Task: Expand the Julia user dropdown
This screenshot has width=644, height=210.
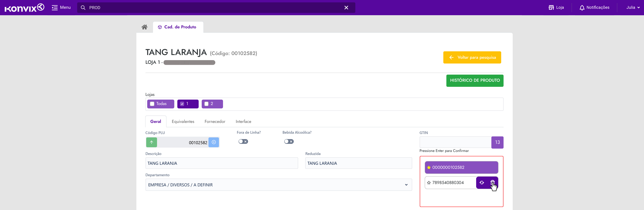Action: click(x=633, y=7)
